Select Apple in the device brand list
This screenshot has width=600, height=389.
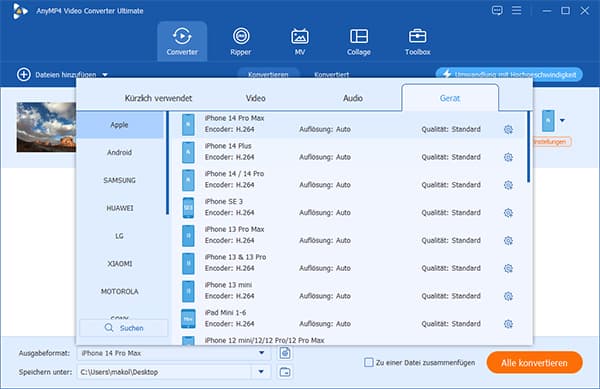click(x=120, y=125)
